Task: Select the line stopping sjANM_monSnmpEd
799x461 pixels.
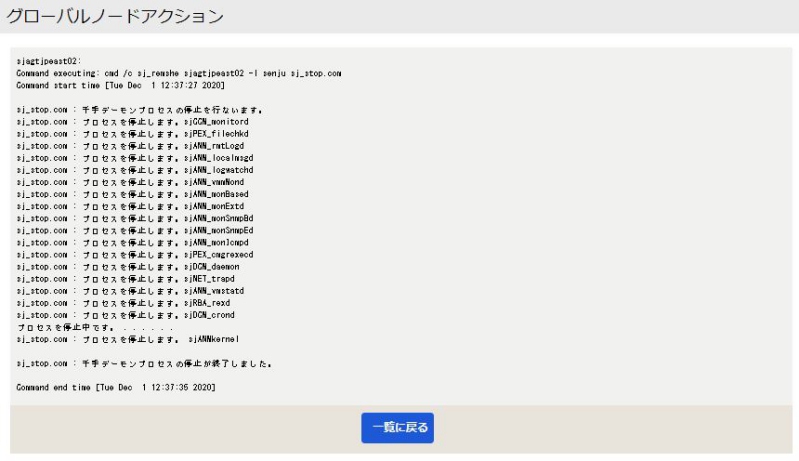Action: 135,231
